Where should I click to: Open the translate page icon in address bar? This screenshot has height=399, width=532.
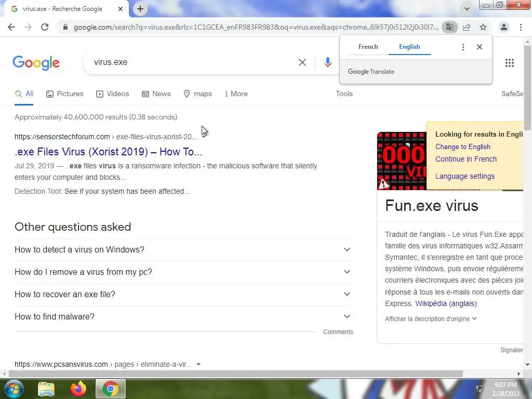[449, 27]
